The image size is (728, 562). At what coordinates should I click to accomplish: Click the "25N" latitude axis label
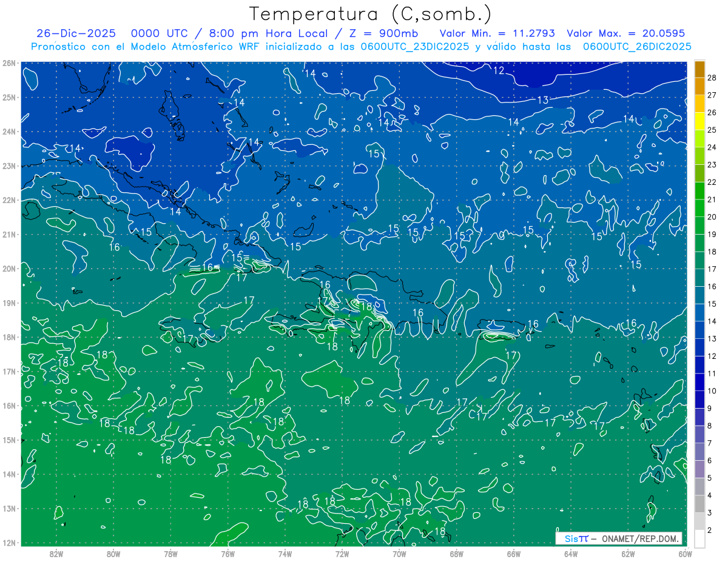pos(8,97)
